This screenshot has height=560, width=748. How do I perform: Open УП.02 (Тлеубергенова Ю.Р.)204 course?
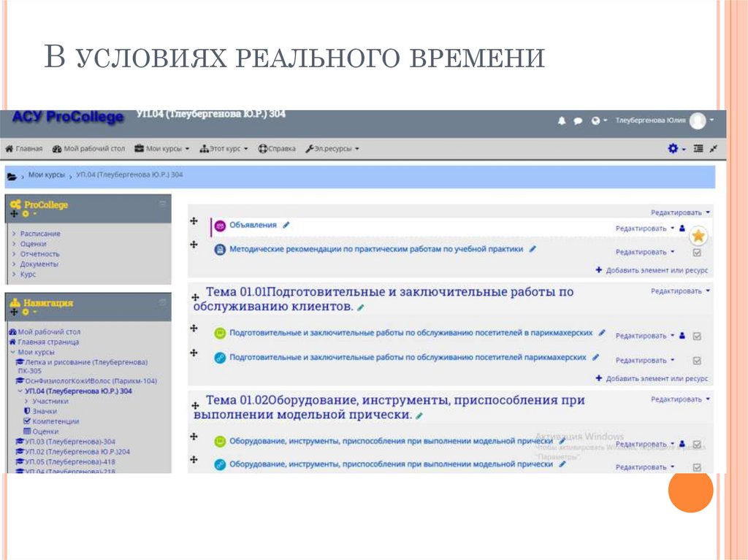73,452
